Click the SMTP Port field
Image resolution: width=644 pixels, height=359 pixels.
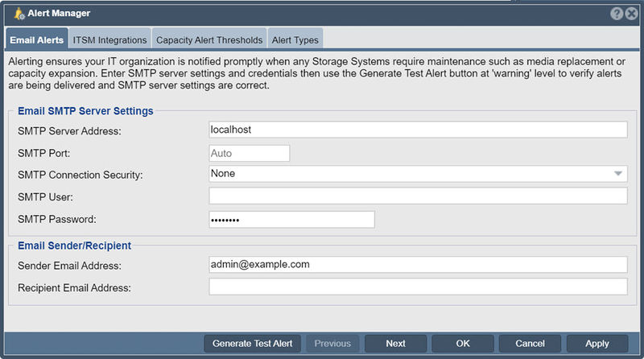(x=249, y=153)
